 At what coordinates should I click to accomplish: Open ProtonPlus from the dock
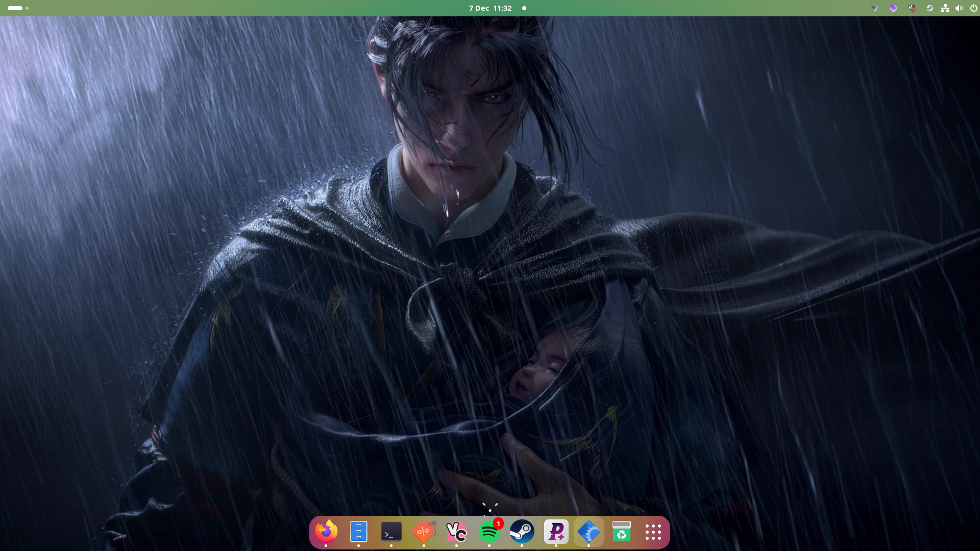557,532
